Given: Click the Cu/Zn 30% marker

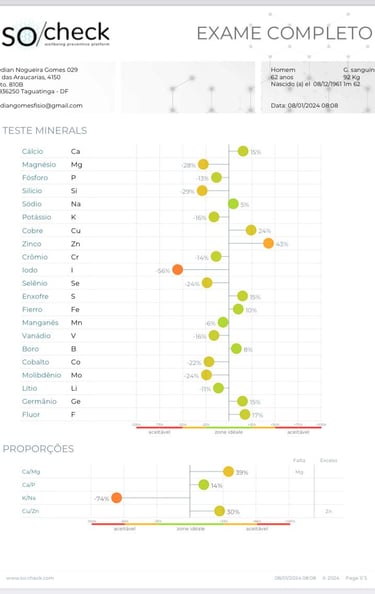Looking at the screenshot, I should pos(220,511).
